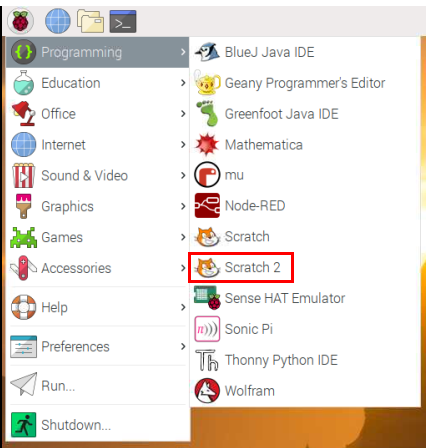Screen dimensions: 426x448
Task: Click the Programming curly braces icon
Action: [x=23, y=52]
